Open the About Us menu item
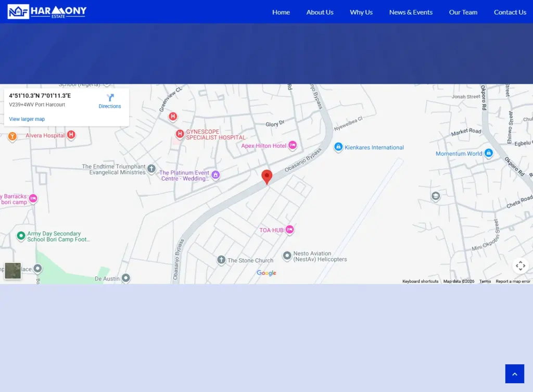Viewport: 533px width, 392px height. 320,12
